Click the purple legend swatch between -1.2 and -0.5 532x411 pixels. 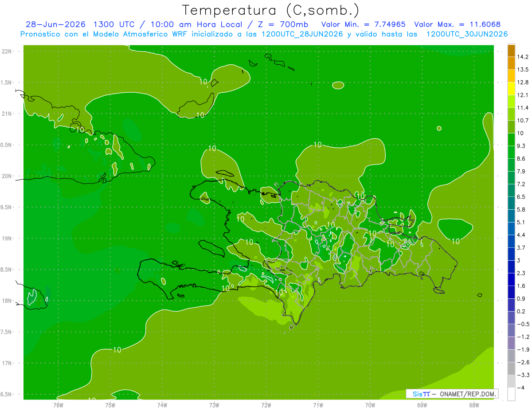511,330
